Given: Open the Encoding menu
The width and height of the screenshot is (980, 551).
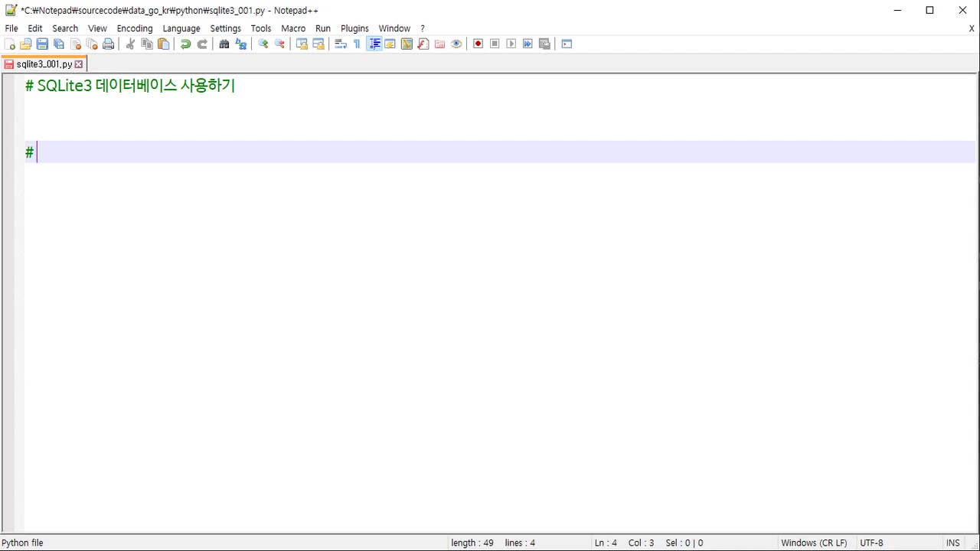Looking at the screenshot, I should [x=135, y=28].
